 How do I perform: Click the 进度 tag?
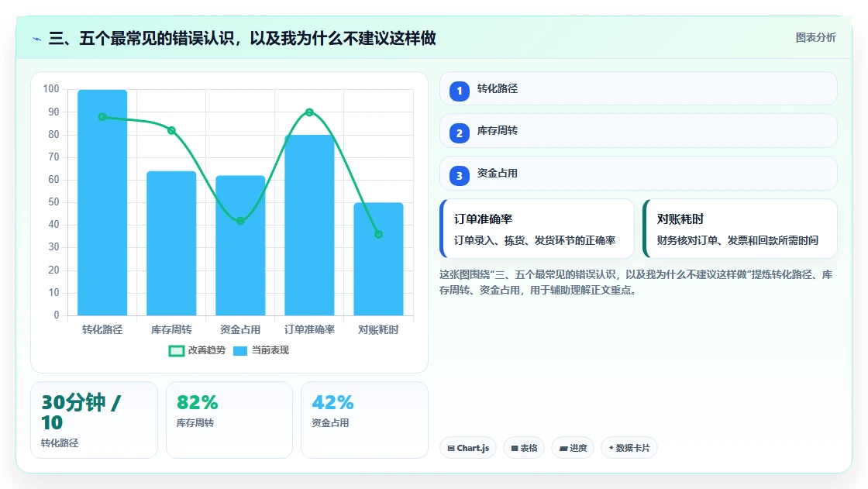[573, 448]
